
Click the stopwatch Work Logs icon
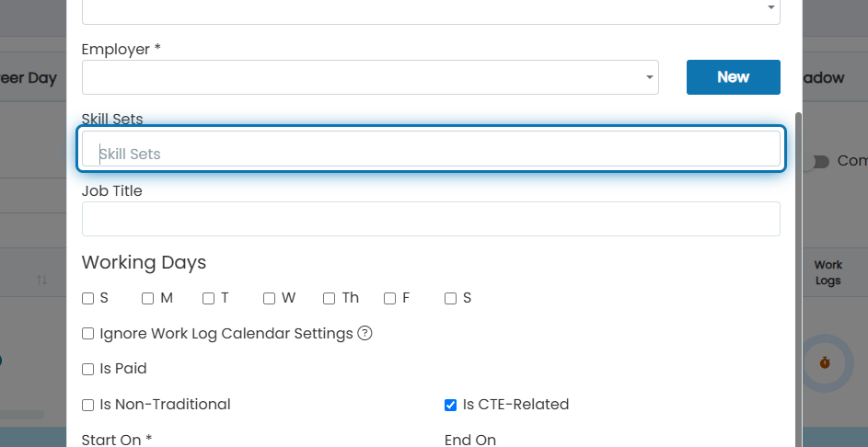[x=825, y=363]
